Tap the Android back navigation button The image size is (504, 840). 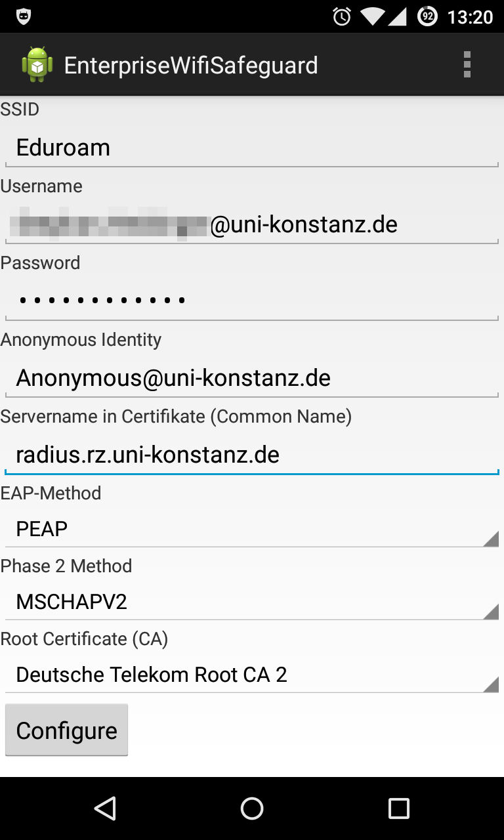pos(105,808)
